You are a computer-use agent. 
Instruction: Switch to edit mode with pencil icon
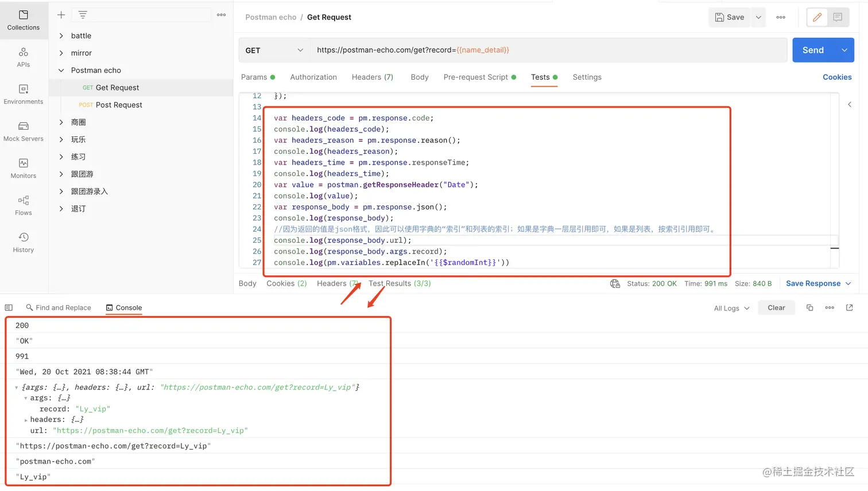click(817, 17)
